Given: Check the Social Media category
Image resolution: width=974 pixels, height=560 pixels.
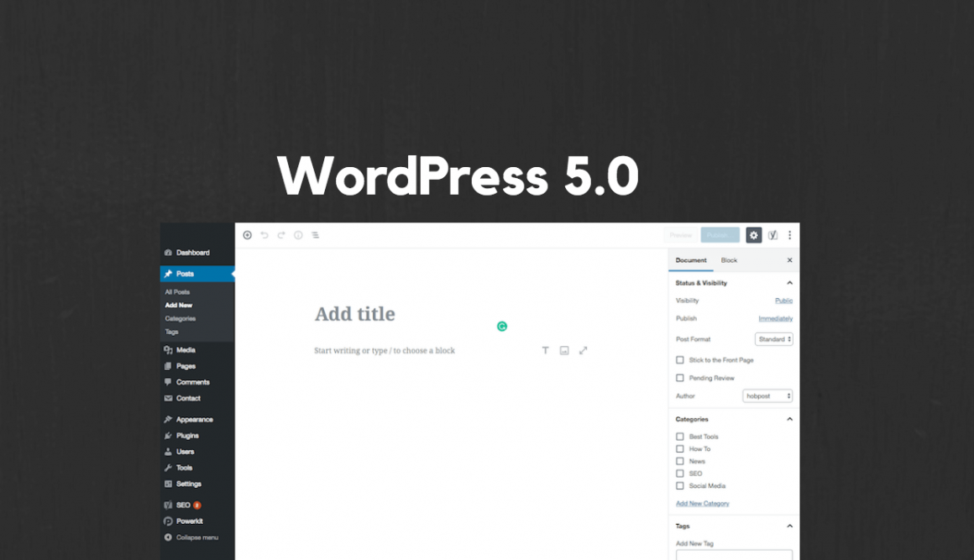Looking at the screenshot, I should coord(679,486).
